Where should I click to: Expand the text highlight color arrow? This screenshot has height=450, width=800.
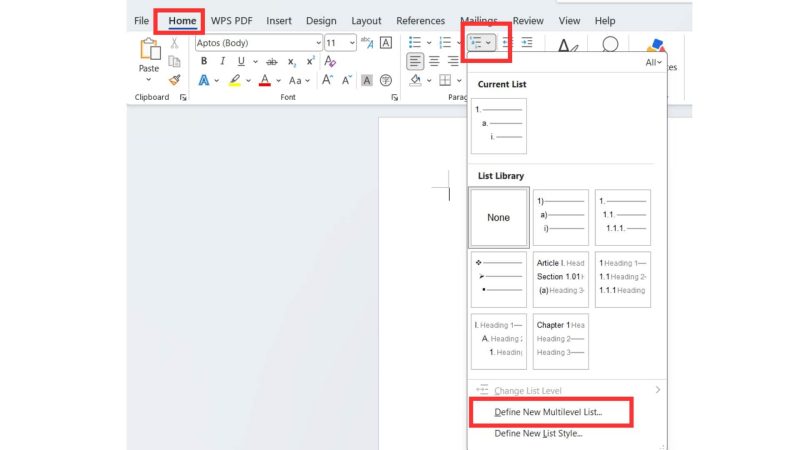pos(248,81)
